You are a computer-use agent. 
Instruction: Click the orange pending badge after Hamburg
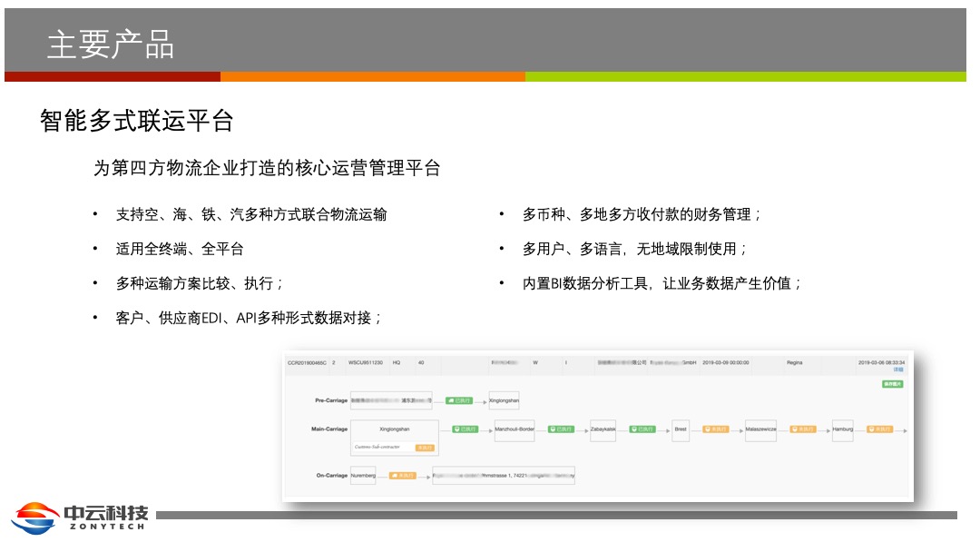pos(879,429)
